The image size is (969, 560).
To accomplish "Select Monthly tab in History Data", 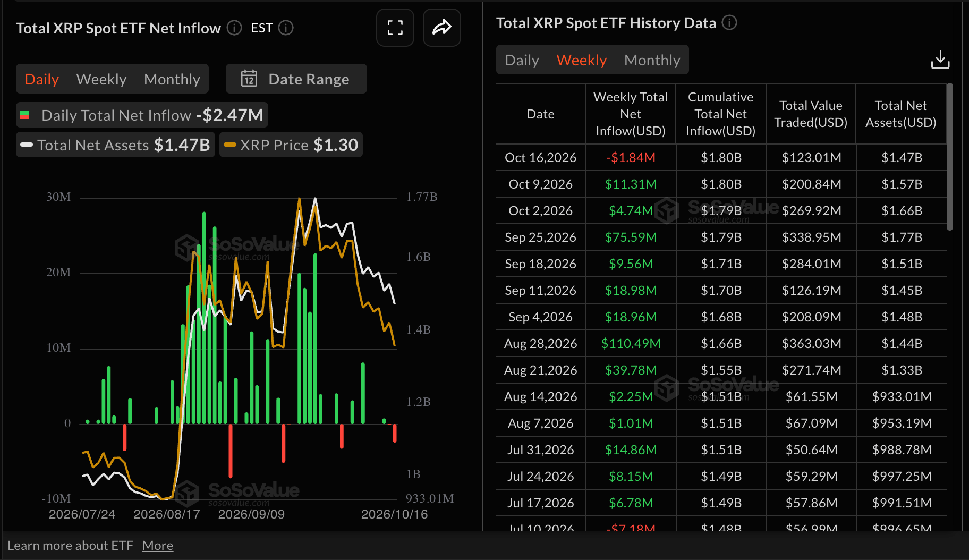I will coord(652,60).
